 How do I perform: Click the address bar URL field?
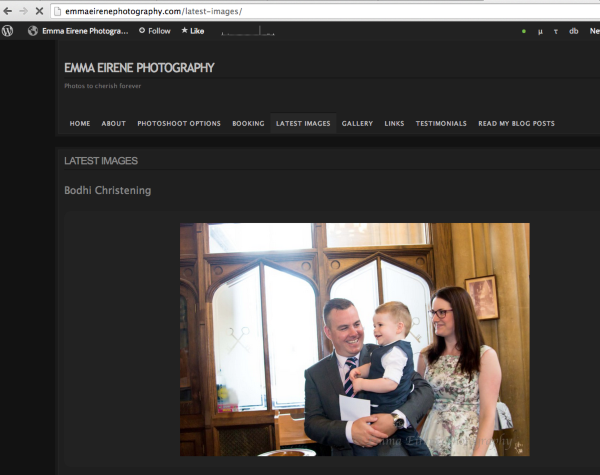point(325,11)
